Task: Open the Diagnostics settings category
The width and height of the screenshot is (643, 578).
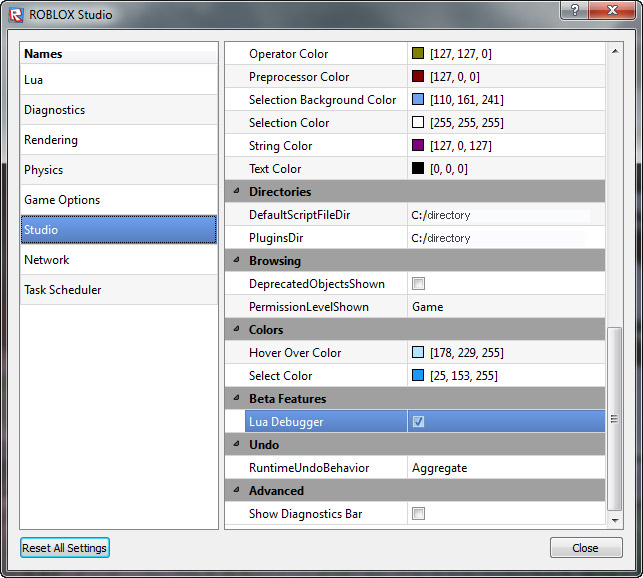Action: point(119,110)
